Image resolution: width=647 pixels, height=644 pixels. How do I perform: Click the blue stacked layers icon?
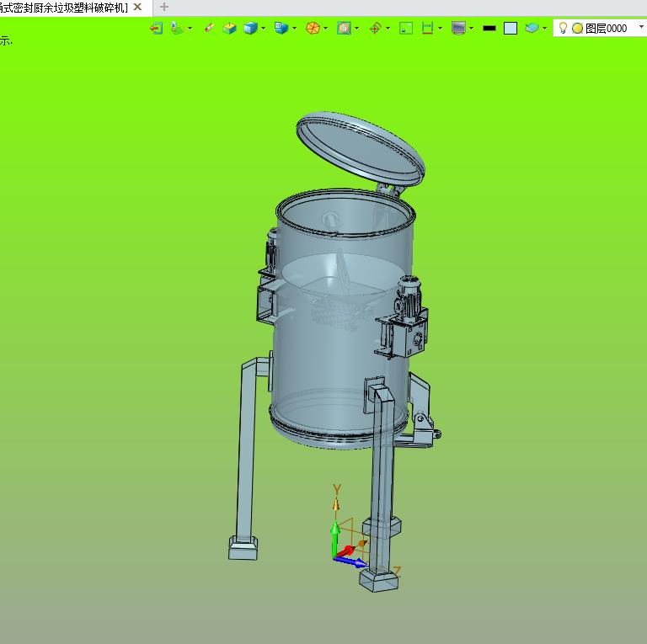click(532, 28)
